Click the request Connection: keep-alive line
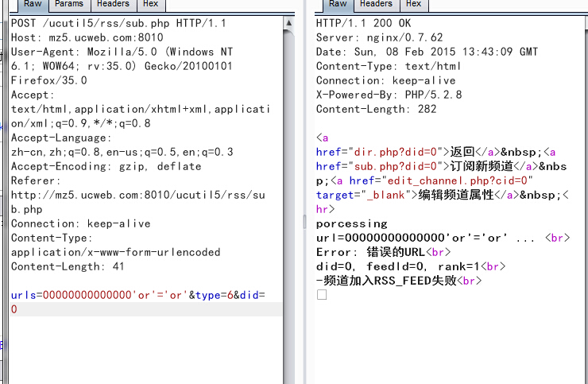The image size is (588, 384). click(x=80, y=223)
